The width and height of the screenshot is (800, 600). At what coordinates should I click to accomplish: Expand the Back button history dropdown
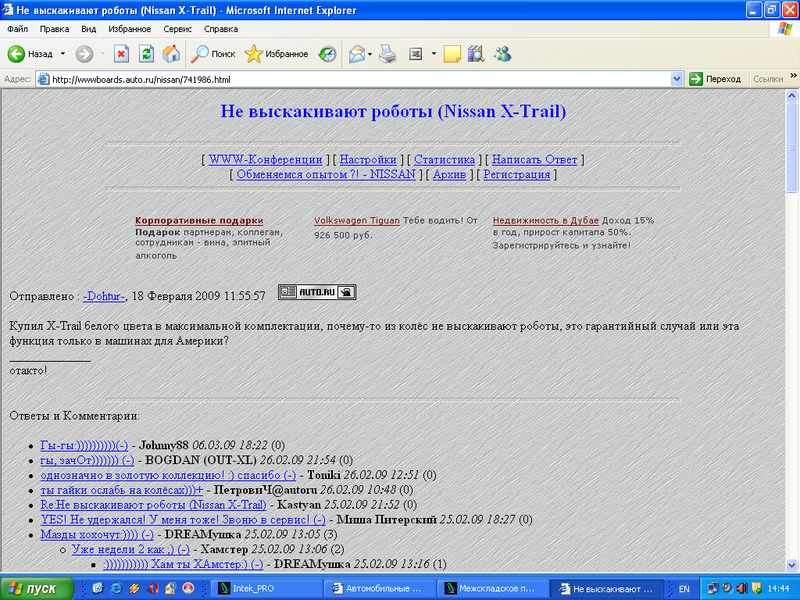pos(62,54)
